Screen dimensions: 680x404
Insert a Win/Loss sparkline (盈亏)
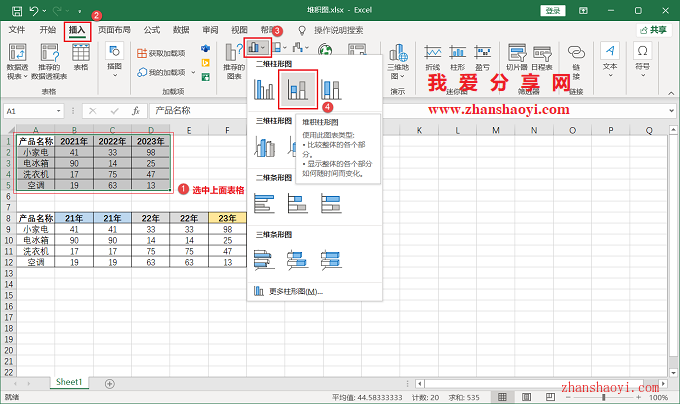482,57
